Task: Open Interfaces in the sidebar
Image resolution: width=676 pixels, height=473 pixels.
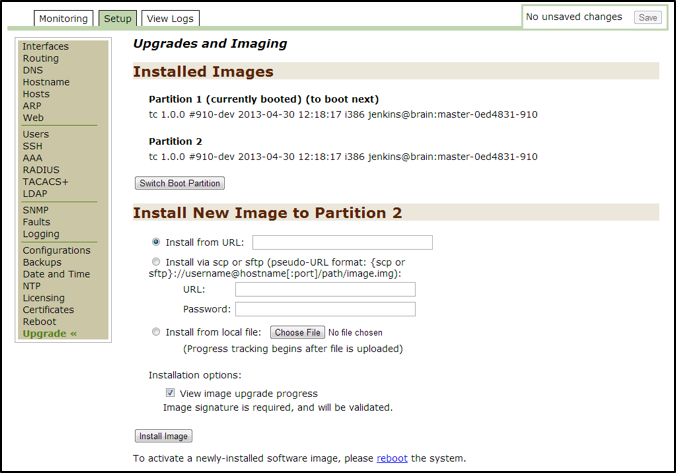Action: [46, 46]
